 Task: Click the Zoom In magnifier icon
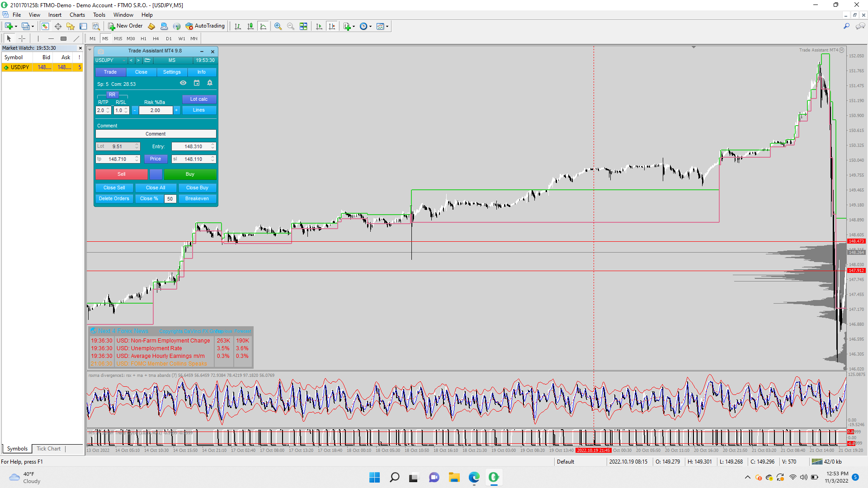tap(278, 26)
